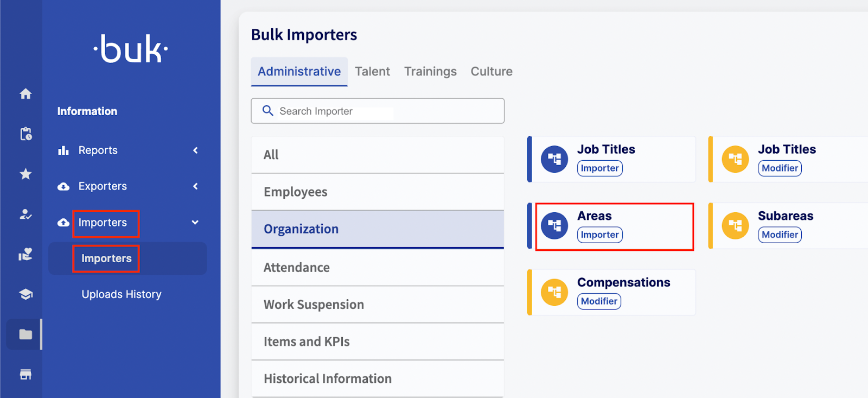Expand the Exporters menu chevron
This screenshot has height=398, width=868.
[x=195, y=186]
